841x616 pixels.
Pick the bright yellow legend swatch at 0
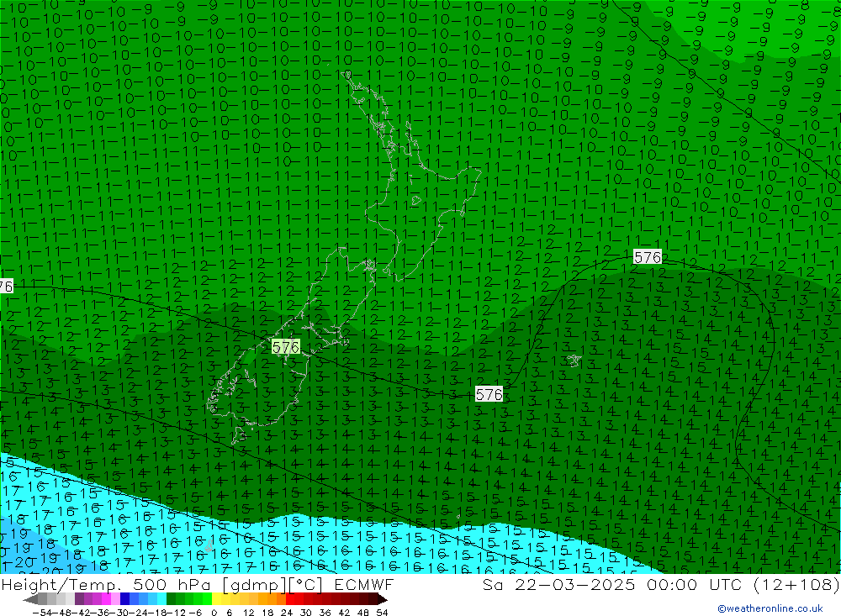tap(217, 599)
